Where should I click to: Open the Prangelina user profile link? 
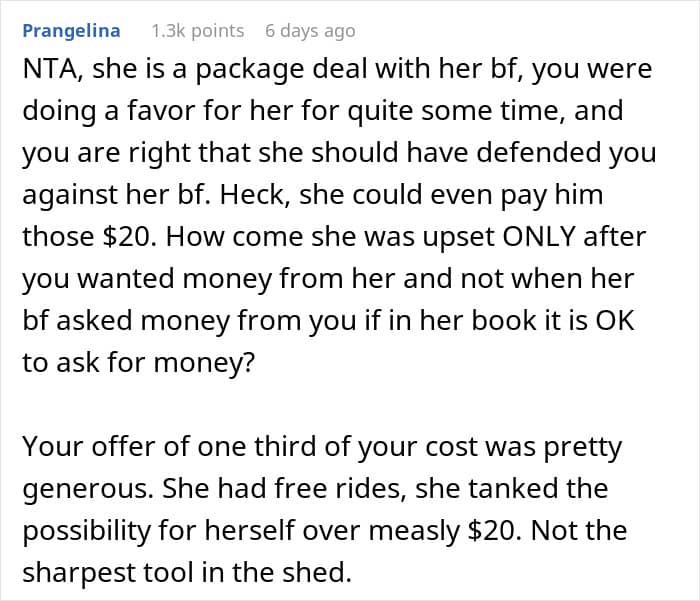(71, 31)
